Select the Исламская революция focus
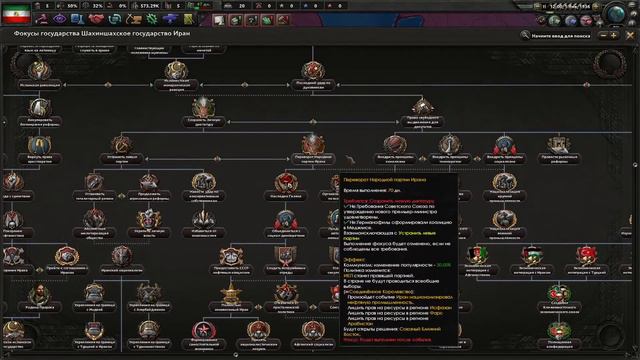Screen dimensions: 640x360 [x=39, y=76]
